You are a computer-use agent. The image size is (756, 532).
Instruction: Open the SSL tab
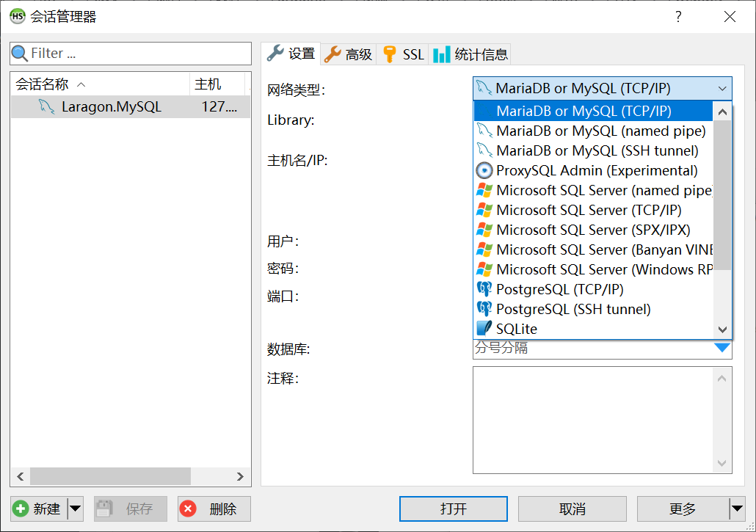pos(403,54)
